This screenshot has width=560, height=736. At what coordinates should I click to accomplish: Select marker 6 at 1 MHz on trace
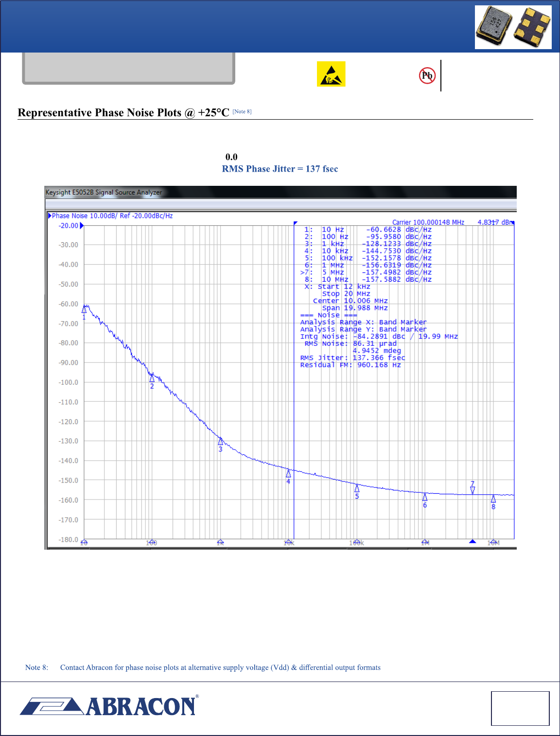click(425, 497)
